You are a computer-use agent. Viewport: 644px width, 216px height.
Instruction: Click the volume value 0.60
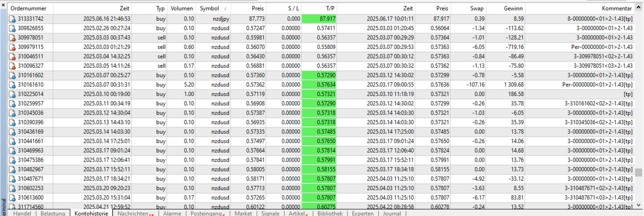[189, 47]
